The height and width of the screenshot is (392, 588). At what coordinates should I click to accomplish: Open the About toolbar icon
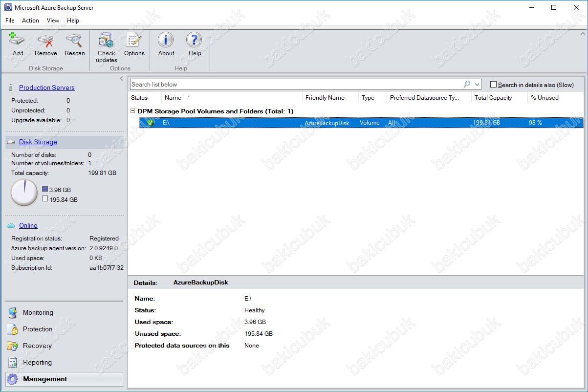[x=166, y=40]
